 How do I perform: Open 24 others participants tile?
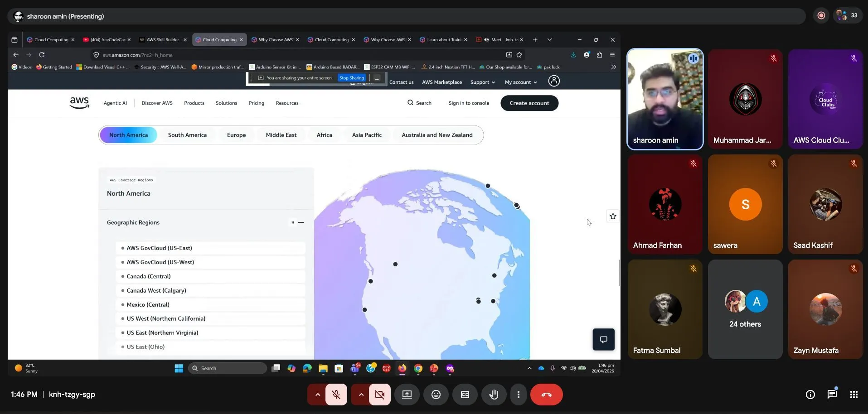(x=745, y=309)
